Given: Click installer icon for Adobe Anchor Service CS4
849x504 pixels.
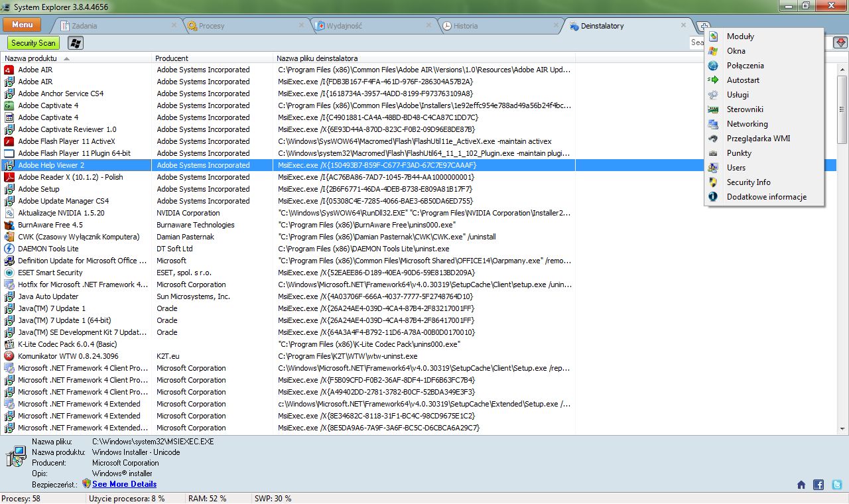Looking at the screenshot, I should 9,94.
